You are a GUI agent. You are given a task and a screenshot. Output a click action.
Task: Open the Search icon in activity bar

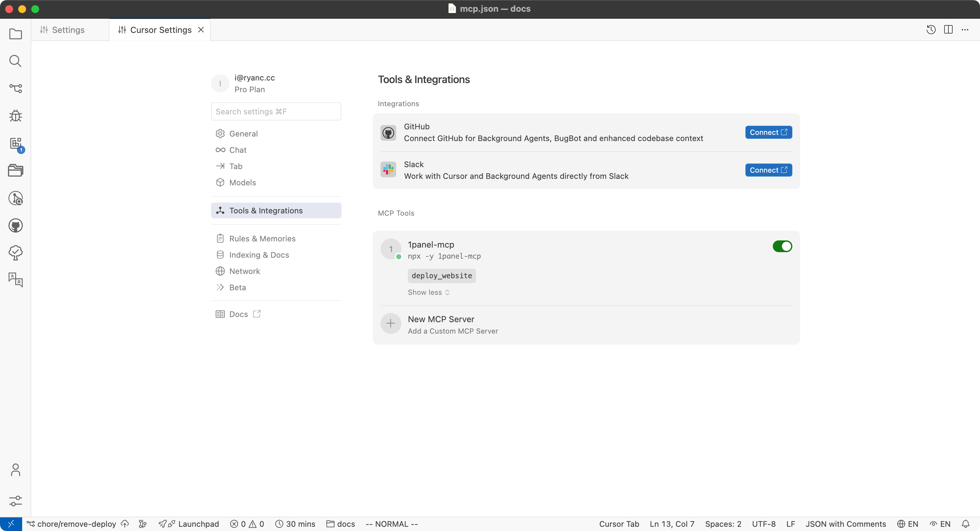[x=15, y=61]
